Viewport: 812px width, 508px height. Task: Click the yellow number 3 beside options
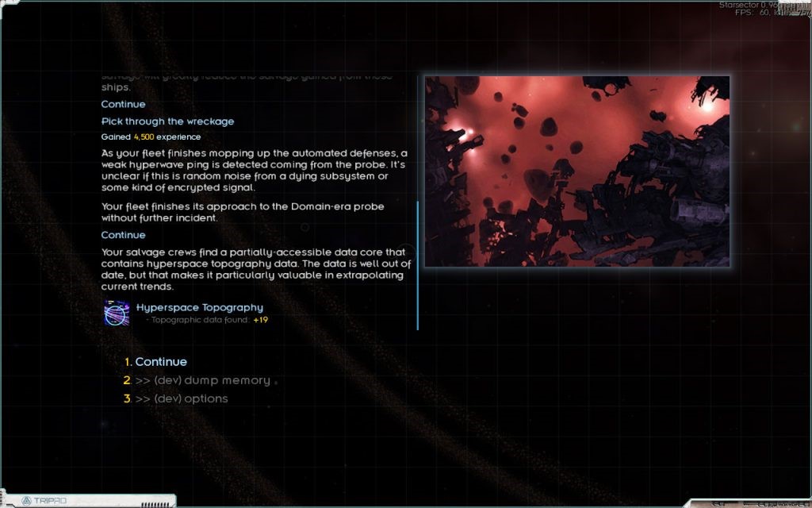point(127,398)
